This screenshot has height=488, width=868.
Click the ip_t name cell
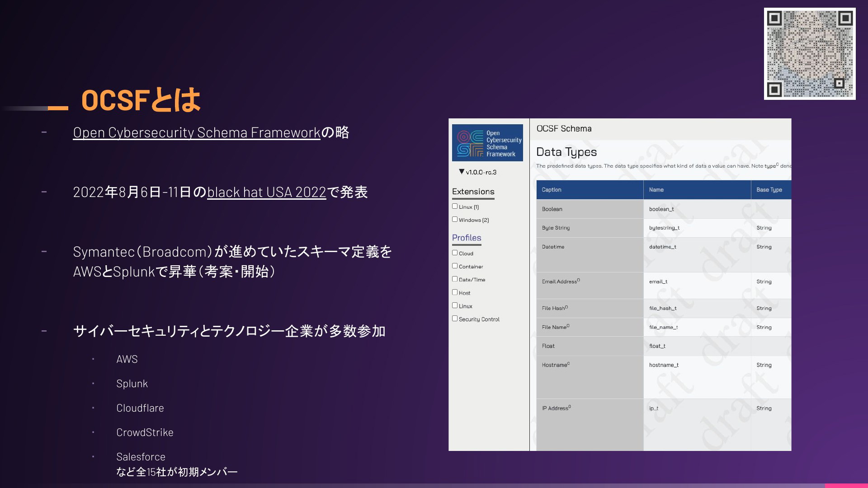point(697,425)
